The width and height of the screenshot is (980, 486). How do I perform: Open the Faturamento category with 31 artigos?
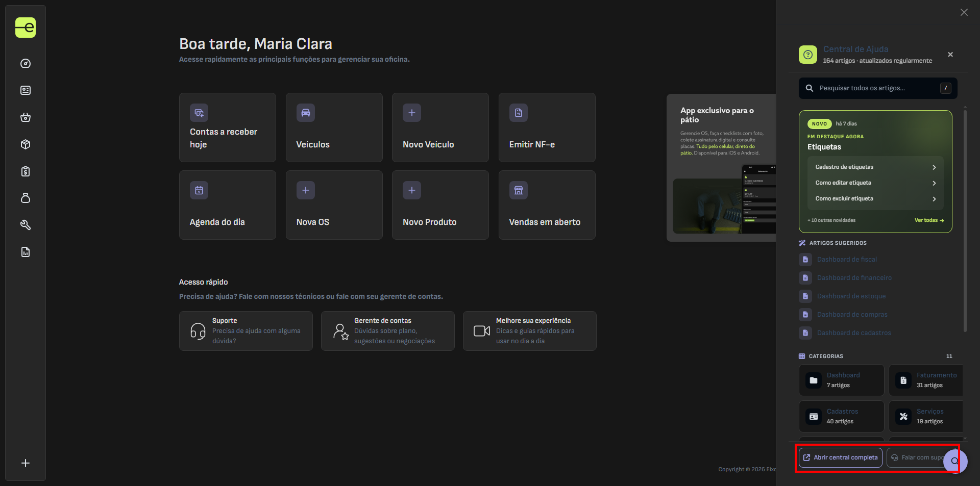tap(926, 380)
